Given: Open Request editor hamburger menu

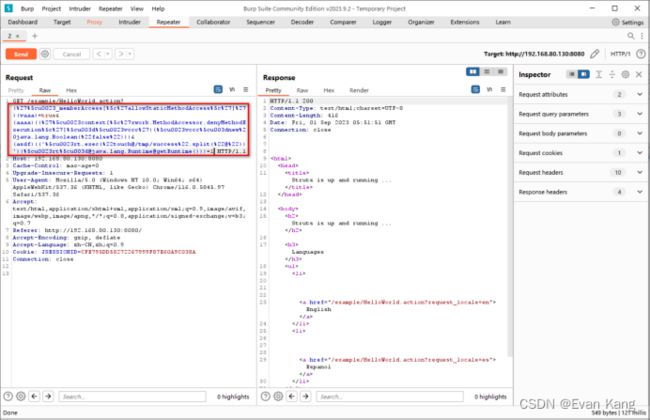Looking at the screenshot, I should click(x=246, y=89).
